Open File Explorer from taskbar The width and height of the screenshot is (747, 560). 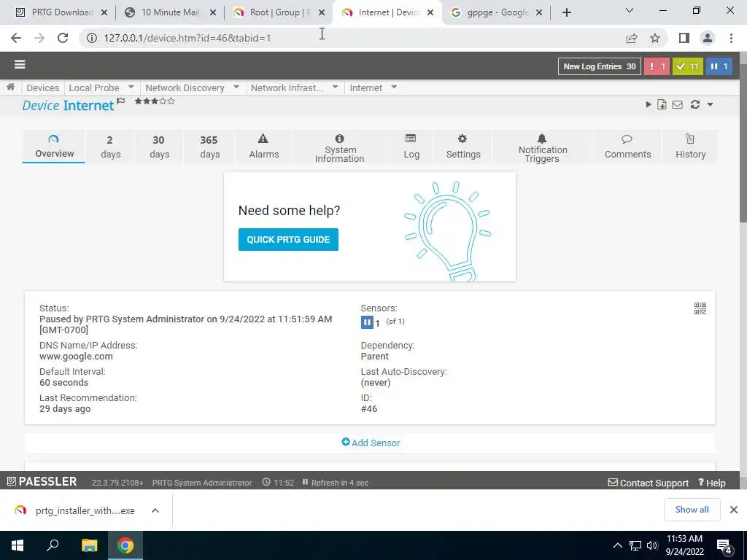[89, 545]
